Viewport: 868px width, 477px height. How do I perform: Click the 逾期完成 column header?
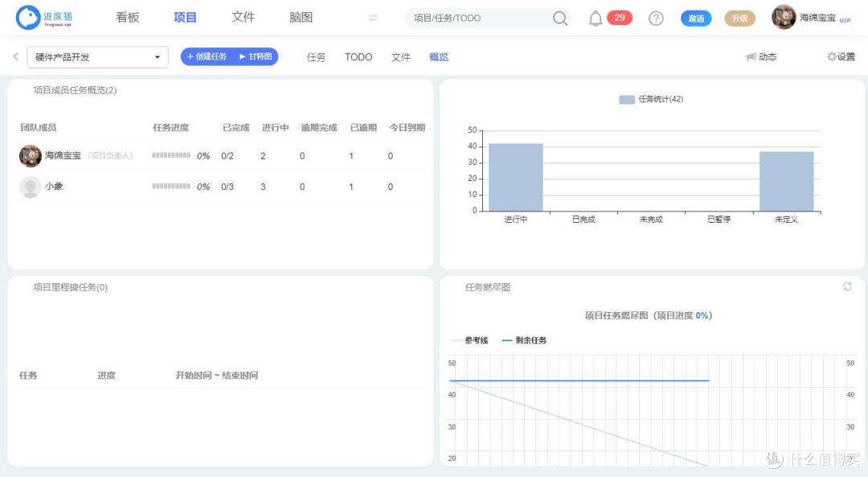319,127
